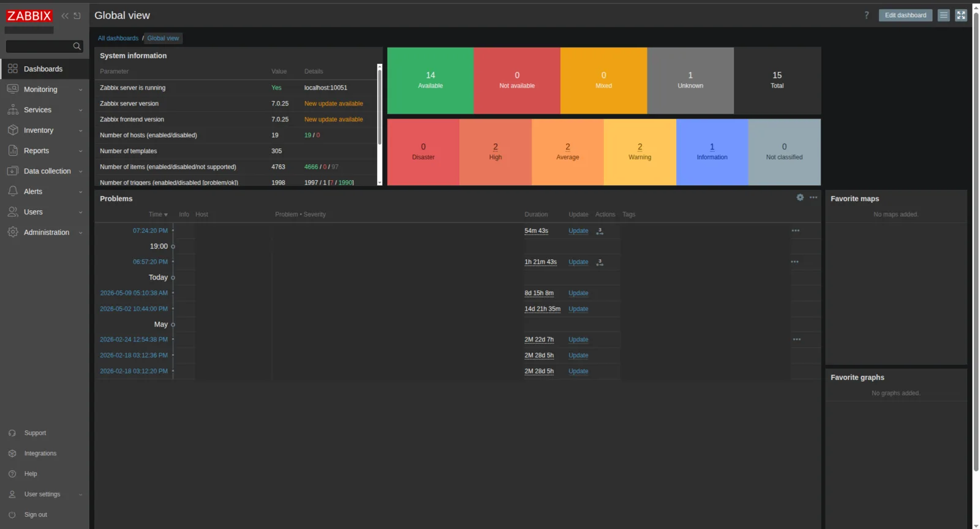980x529 pixels.
Task: Expand Monitoring submenu chevron
Action: pyautogui.click(x=80, y=90)
